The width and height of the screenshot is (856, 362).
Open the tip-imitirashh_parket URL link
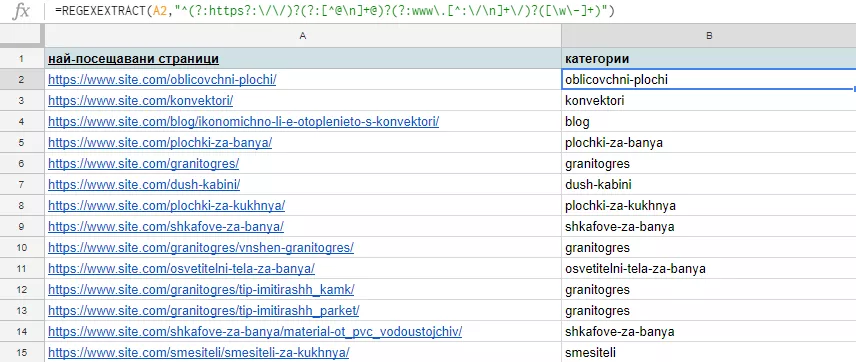coord(204,311)
